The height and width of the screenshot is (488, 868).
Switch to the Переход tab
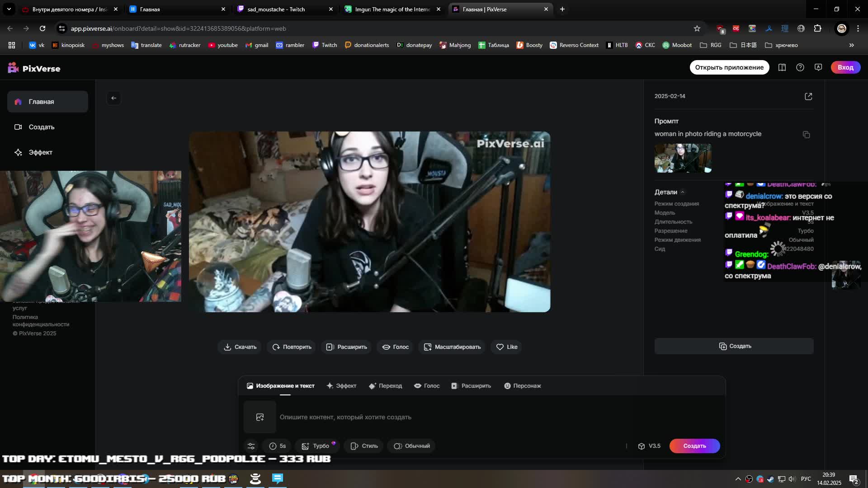[x=385, y=386]
